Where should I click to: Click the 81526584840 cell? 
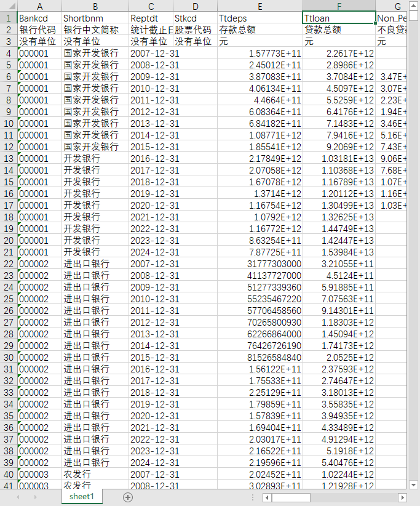tap(260, 357)
